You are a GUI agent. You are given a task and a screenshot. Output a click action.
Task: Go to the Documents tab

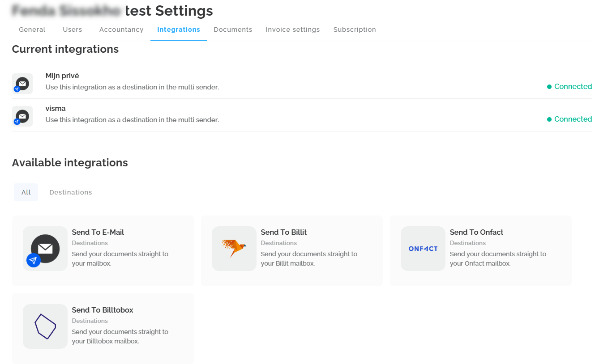[x=233, y=30]
